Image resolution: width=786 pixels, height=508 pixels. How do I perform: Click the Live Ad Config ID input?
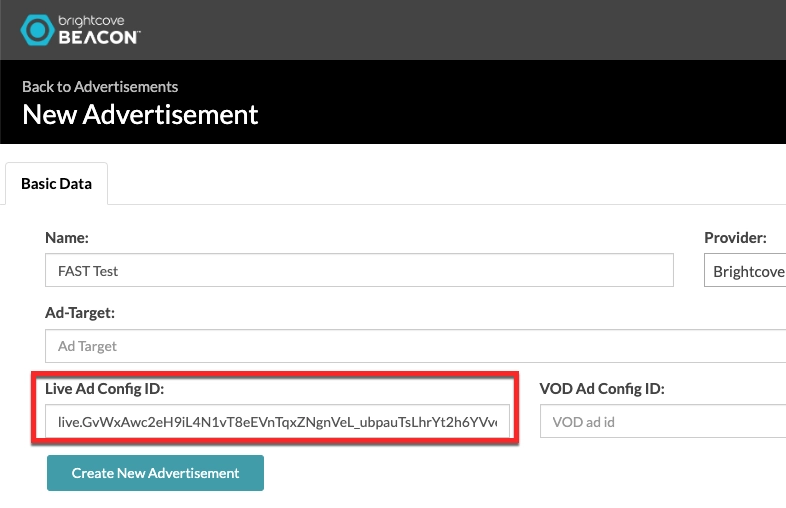click(277, 422)
